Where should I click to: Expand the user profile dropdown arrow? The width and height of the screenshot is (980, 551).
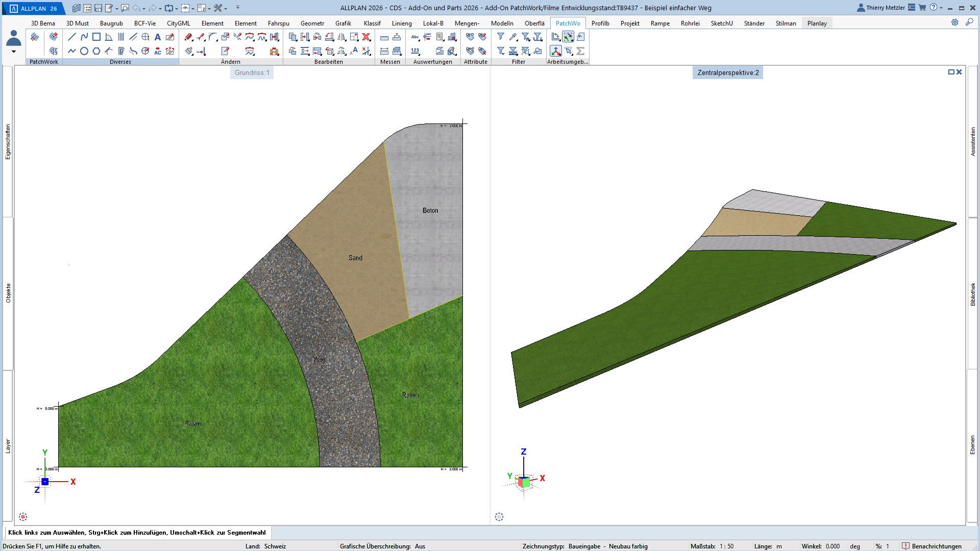coord(14,52)
